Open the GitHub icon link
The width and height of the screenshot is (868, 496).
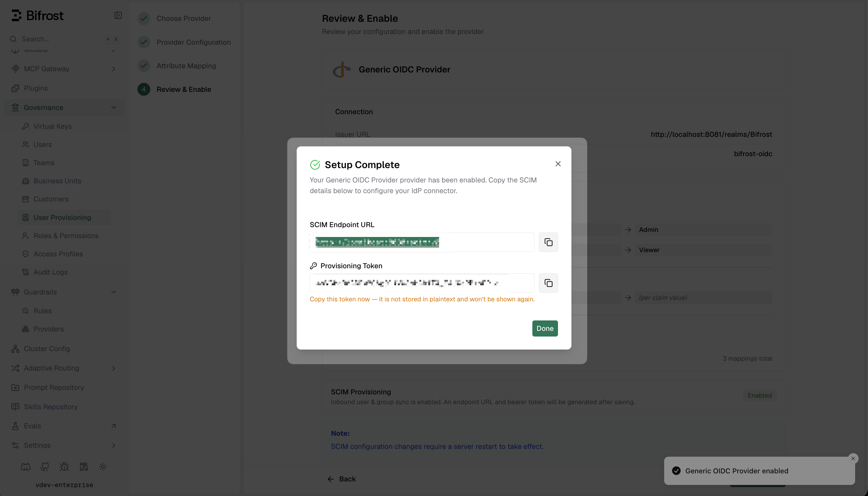tap(45, 467)
